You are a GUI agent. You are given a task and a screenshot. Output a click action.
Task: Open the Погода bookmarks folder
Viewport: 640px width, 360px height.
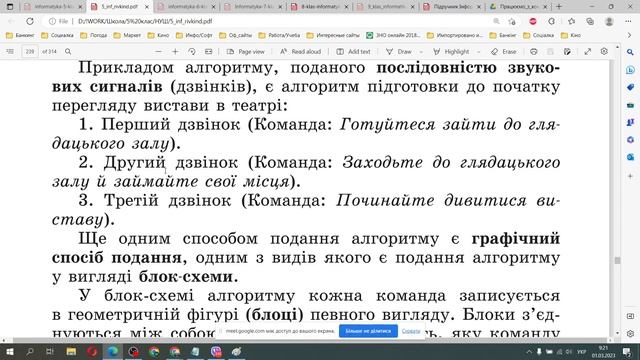pos(94,36)
